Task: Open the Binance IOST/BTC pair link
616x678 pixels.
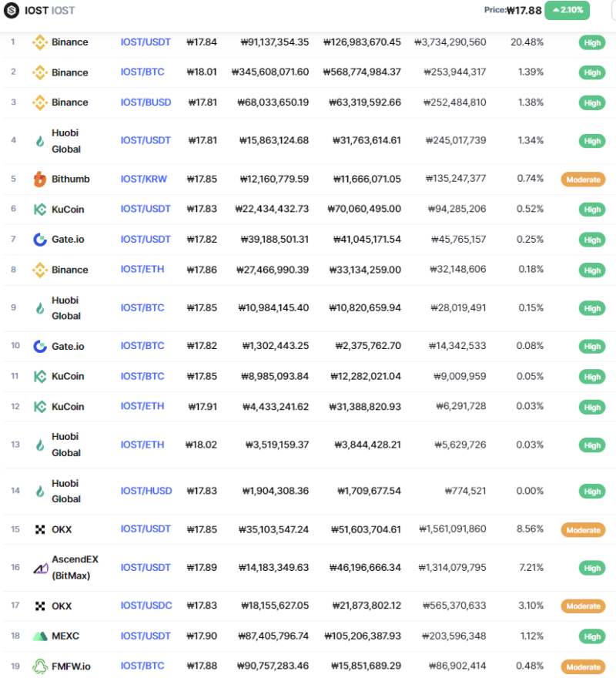Action: tap(142, 72)
